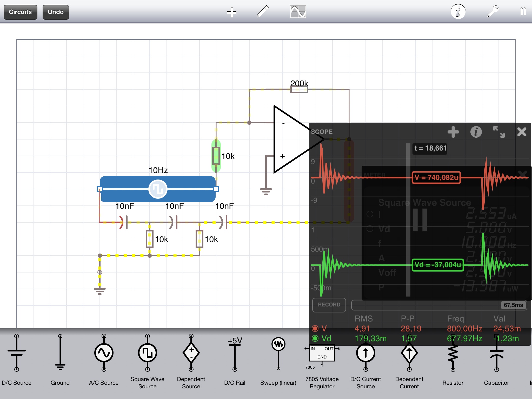
Task: Pick the Sweep (linear) component
Action: click(278, 361)
